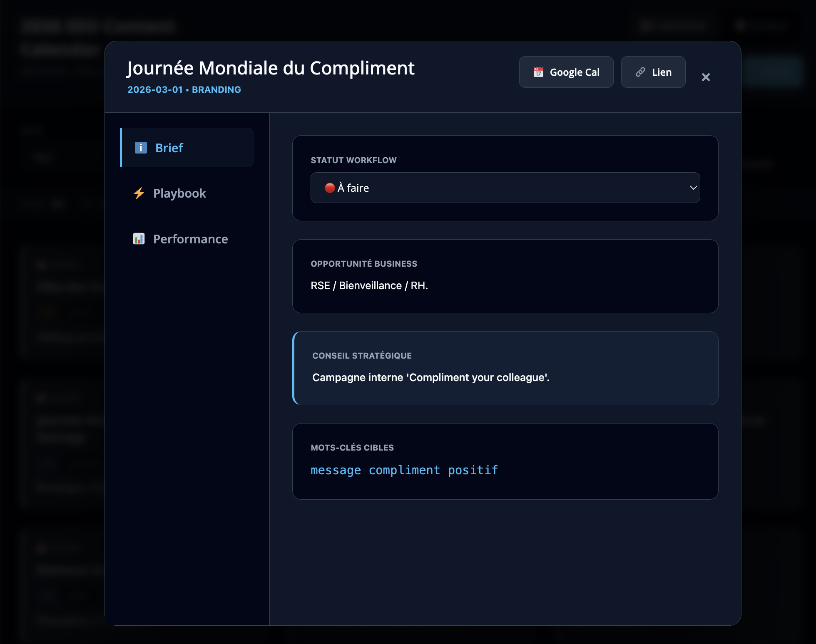Screen dimensions: 816x644
Task: Go to the Performance tab
Action: click(x=190, y=239)
